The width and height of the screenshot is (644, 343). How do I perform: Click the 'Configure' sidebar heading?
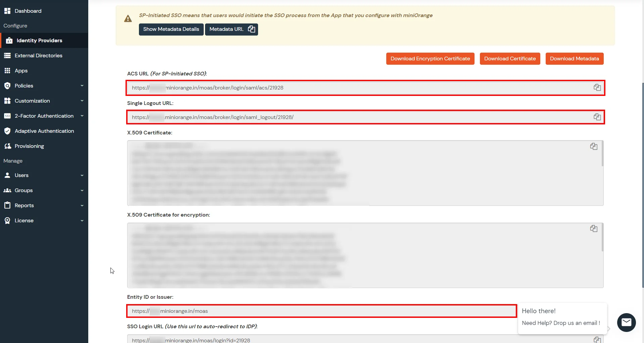pos(15,26)
